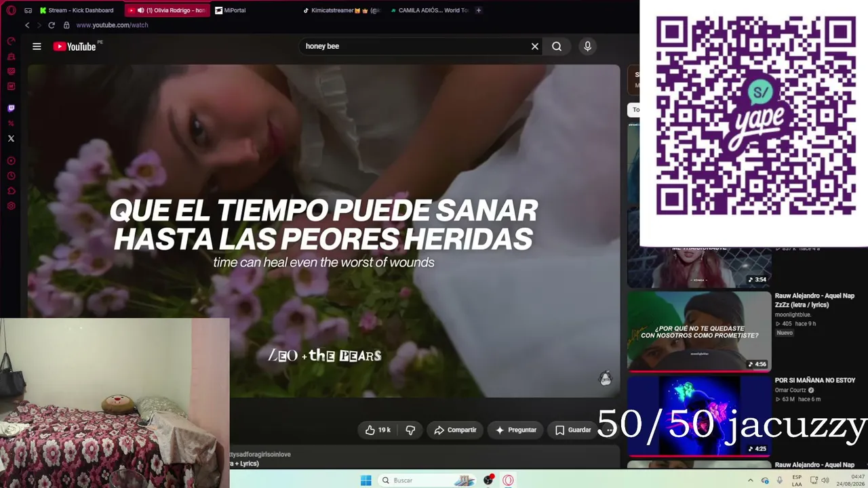This screenshot has width=868, height=488.
Task: Open GX Control speedometer icon in sidebar
Action: click(11, 41)
